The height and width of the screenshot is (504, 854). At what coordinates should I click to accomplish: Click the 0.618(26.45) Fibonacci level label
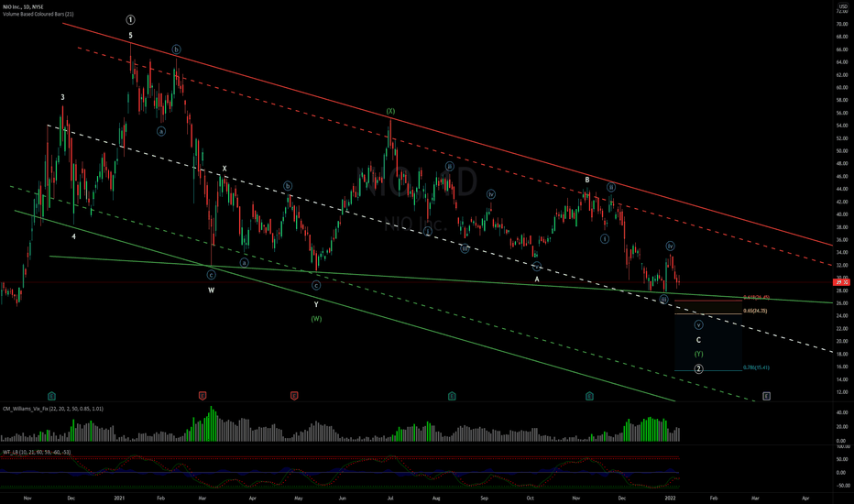click(x=757, y=298)
